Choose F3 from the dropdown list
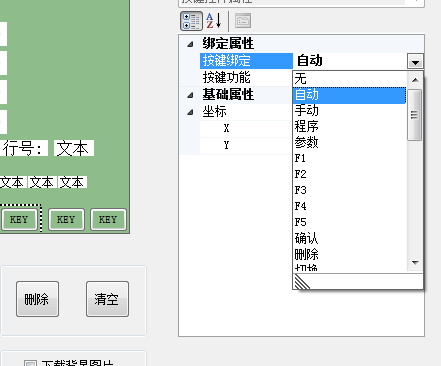This screenshot has height=366, width=441. click(x=350, y=190)
